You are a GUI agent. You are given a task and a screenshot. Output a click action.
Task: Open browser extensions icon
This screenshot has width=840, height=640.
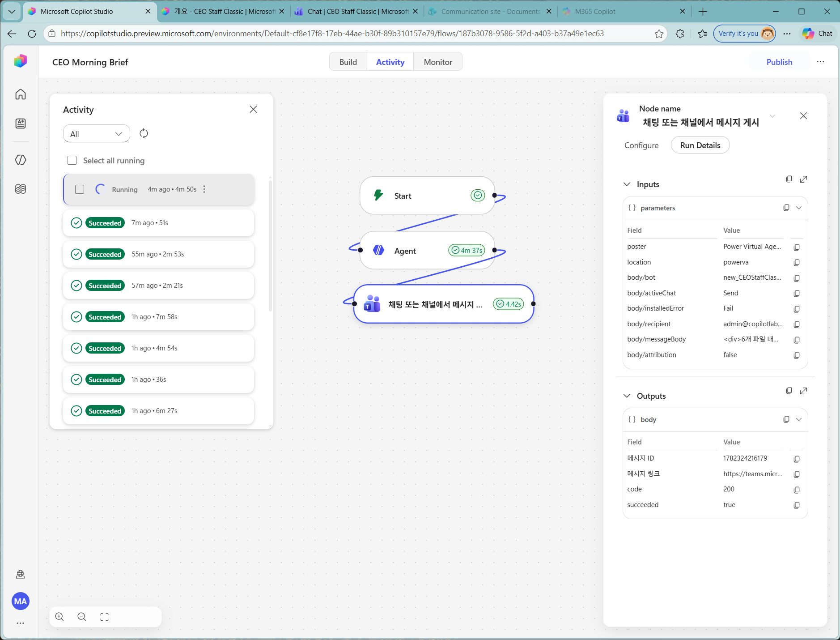[x=680, y=34]
